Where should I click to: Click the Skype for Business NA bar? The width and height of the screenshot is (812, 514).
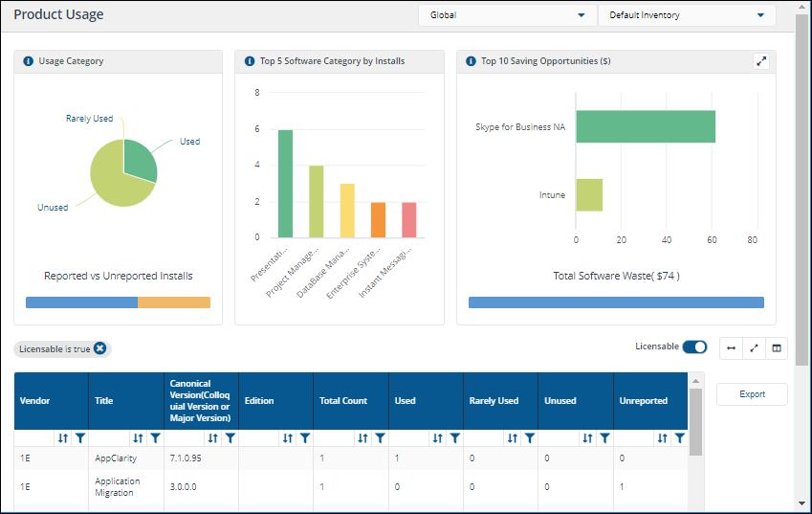click(646, 126)
